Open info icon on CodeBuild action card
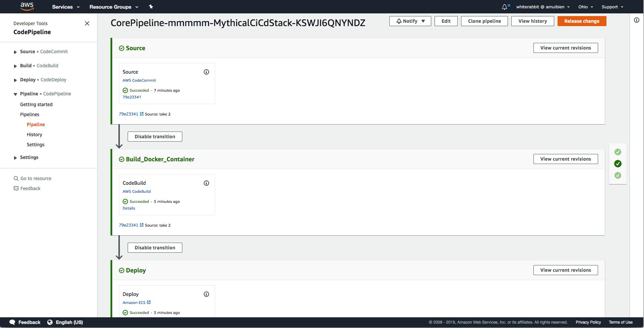Image resolution: width=644 pixels, height=328 pixels. click(x=206, y=183)
